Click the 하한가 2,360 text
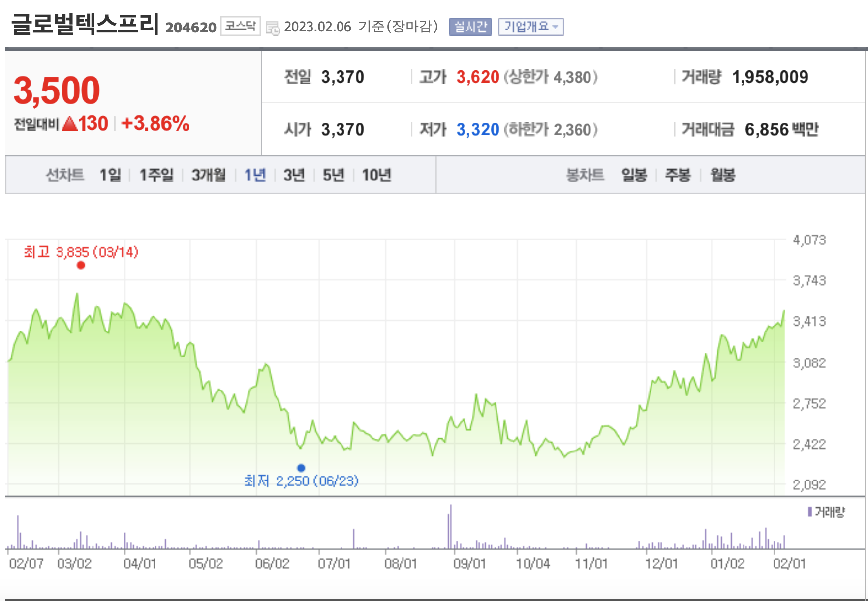Screen dimensions: 868x601 551,130
